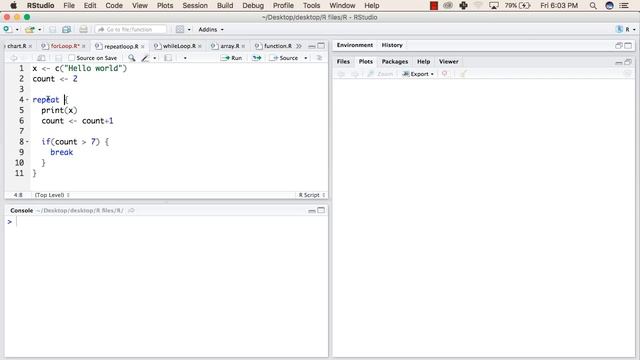This screenshot has width=640, height=360.
Task: Focus the Go to file/function field
Action: (131, 29)
